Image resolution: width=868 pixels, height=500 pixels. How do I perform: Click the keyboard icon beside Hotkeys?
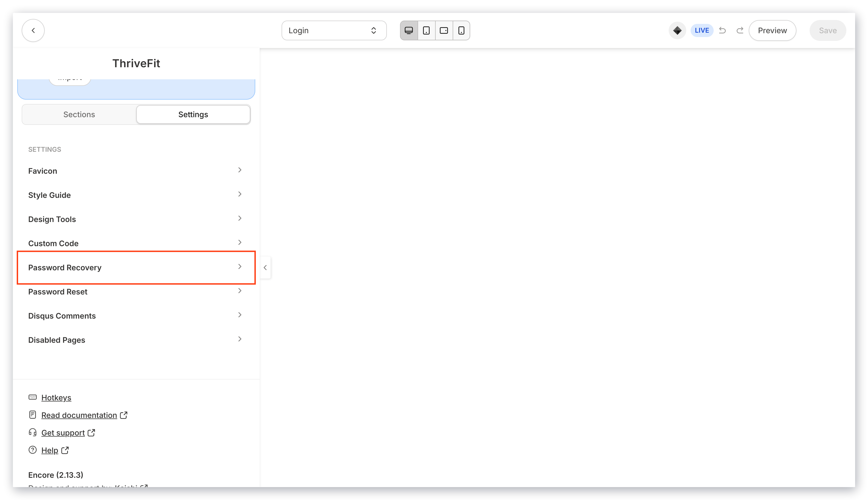point(33,397)
